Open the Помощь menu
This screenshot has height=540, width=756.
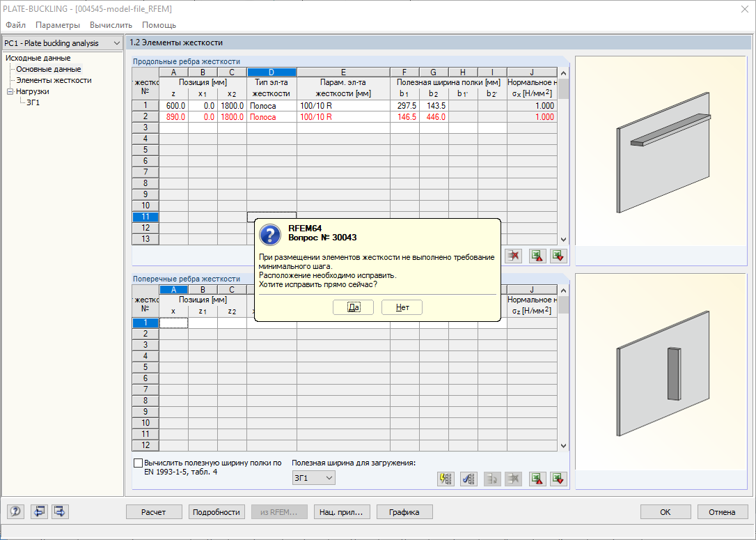(159, 24)
